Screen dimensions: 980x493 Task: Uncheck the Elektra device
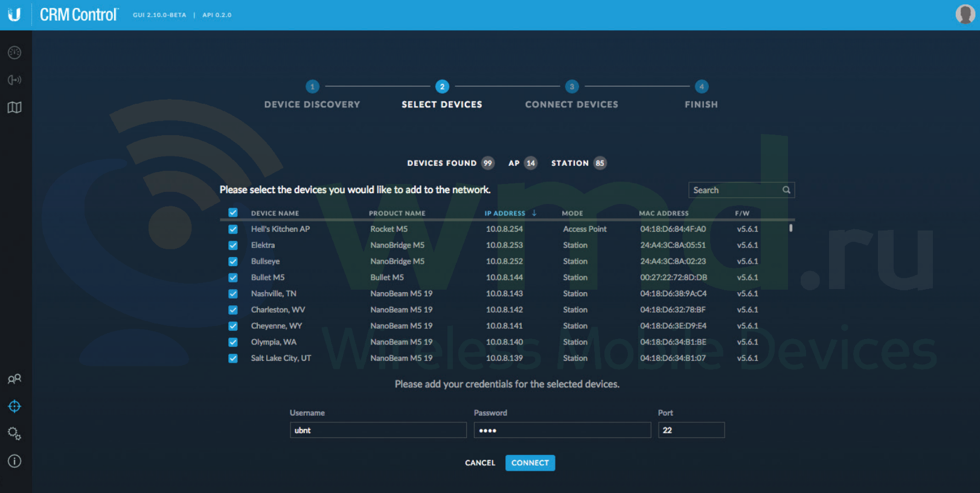pyautogui.click(x=233, y=246)
